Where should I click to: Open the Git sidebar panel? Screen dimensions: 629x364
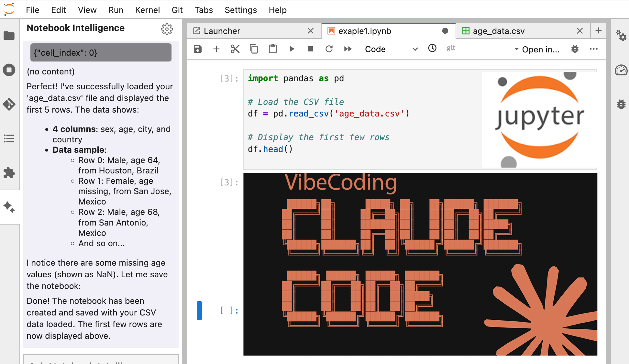tap(9, 104)
